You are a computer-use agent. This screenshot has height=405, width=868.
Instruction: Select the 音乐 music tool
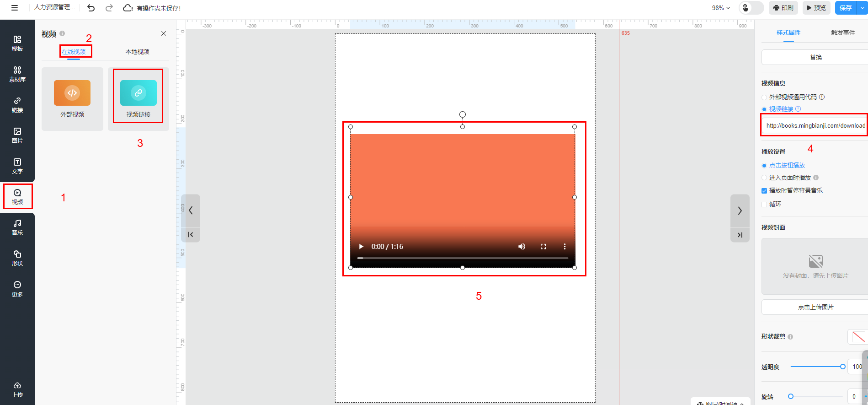[x=17, y=227]
